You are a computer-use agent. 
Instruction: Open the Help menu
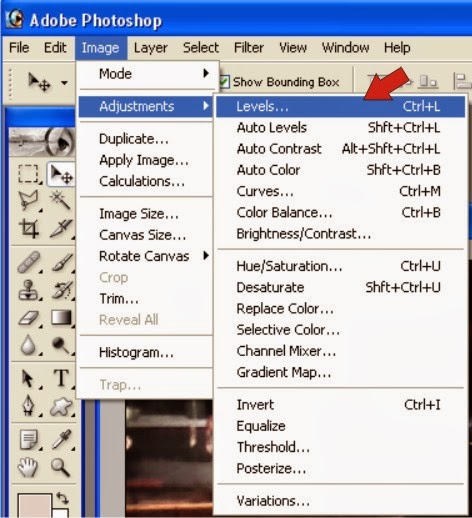click(397, 48)
